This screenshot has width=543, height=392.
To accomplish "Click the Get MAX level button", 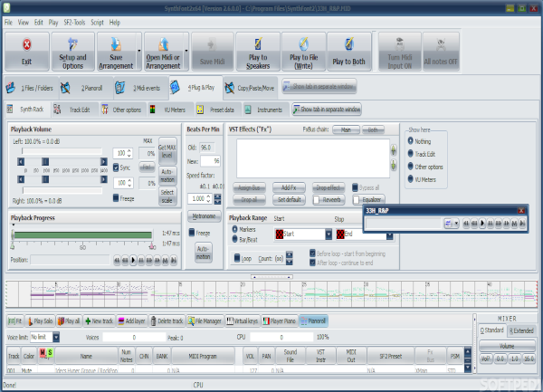I will (x=167, y=151).
